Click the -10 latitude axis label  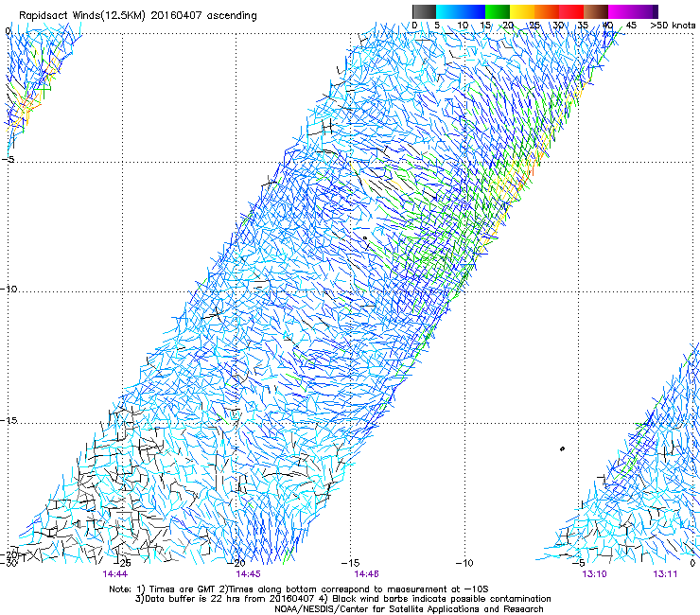(x=9, y=289)
